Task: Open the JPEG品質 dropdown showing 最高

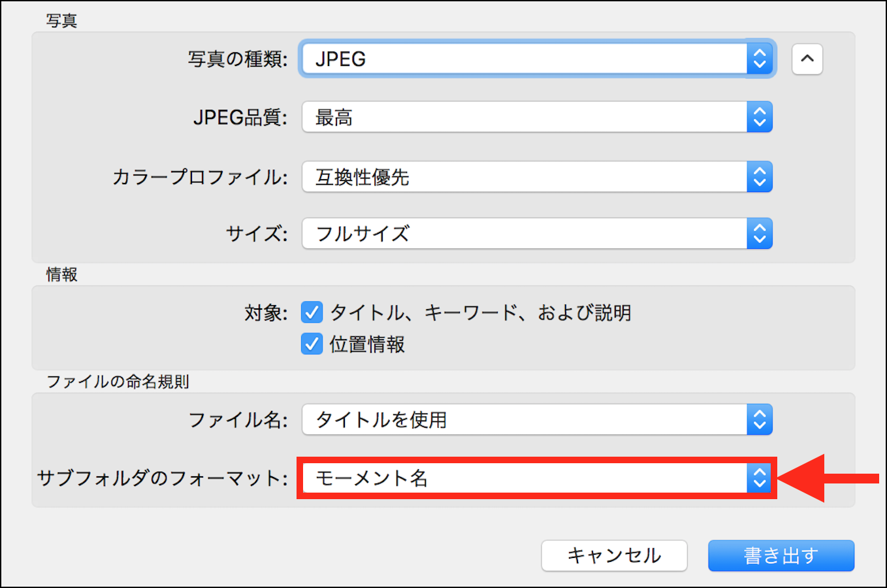Action: [524, 118]
